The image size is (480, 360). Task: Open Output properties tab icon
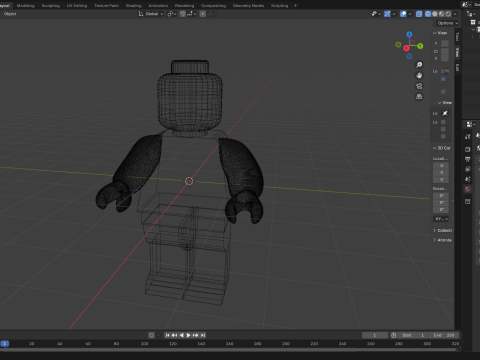[468, 159]
